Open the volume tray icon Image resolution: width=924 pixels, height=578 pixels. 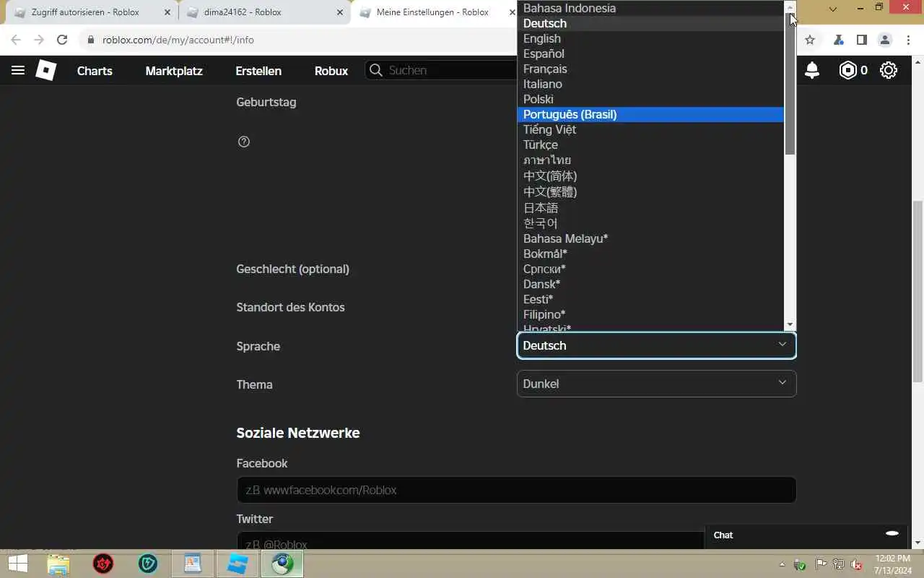tap(856, 564)
